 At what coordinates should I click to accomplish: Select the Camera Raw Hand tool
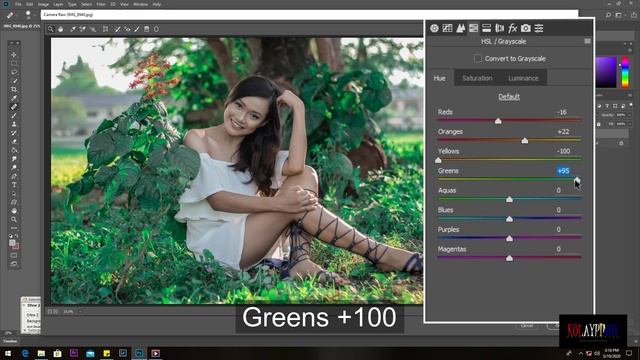60,29
